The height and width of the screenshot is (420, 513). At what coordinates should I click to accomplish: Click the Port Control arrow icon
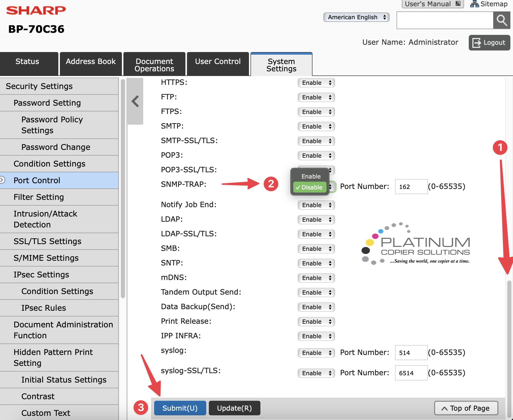(x=2, y=180)
